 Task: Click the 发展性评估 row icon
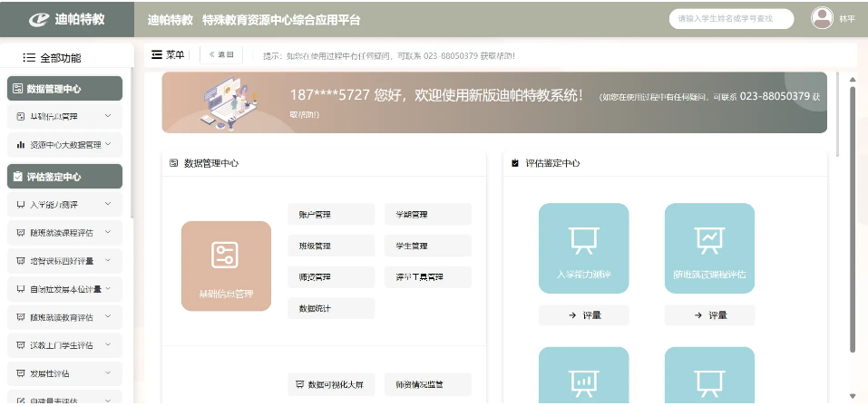pyautogui.click(x=21, y=373)
